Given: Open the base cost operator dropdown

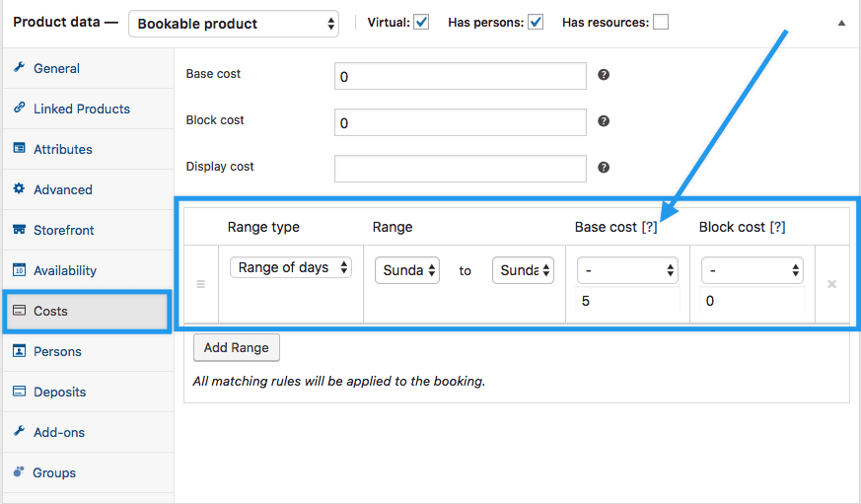Looking at the screenshot, I should [x=627, y=270].
